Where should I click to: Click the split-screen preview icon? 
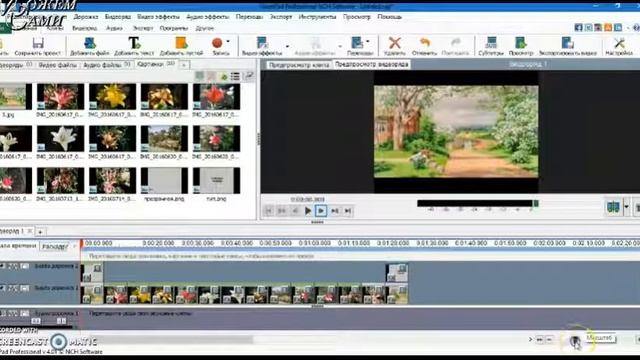point(613,207)
